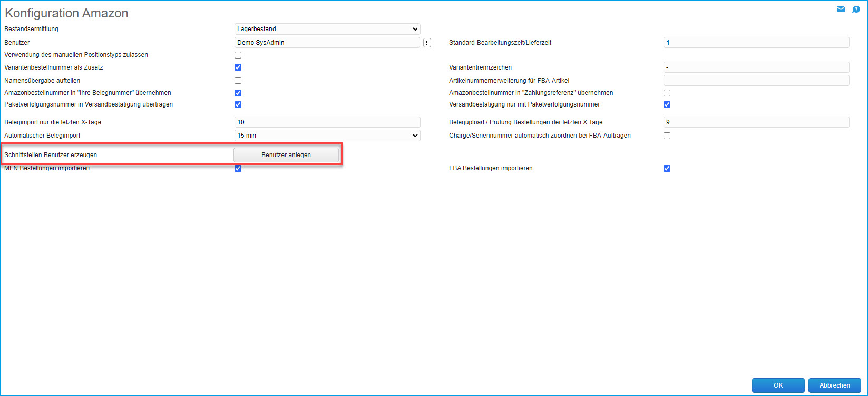The image size is (868, 396).
Task: Toggle MFN Bestellungen importieren checkbox
Action: pos(238,168)
